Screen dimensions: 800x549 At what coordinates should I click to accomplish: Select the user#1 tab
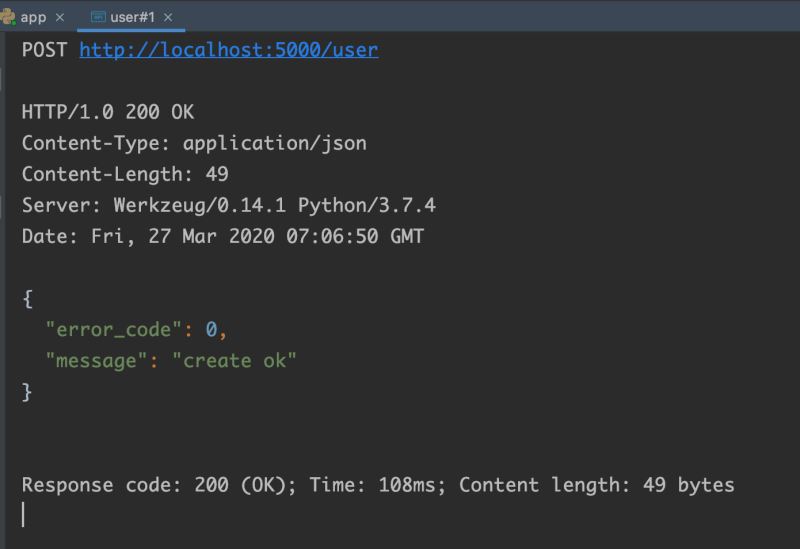(132, 17)
